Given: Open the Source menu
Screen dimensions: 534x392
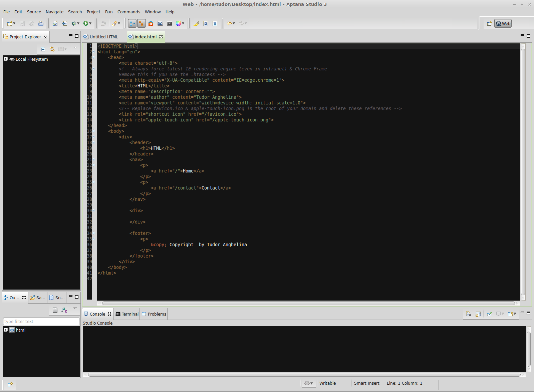Looking at the screenshot, I should [x=34, y=12].
